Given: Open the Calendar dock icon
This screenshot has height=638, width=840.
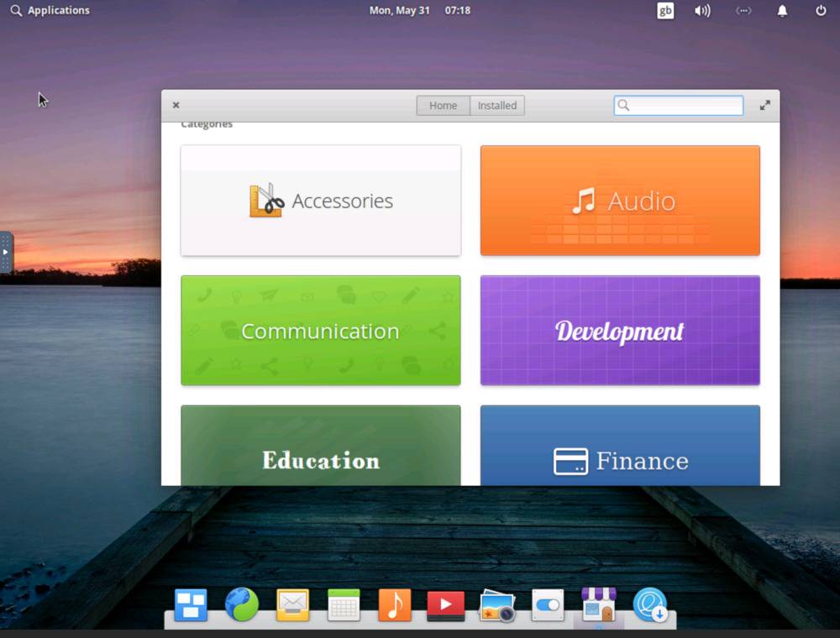Looking at the screenshot, I should point(344,604).
